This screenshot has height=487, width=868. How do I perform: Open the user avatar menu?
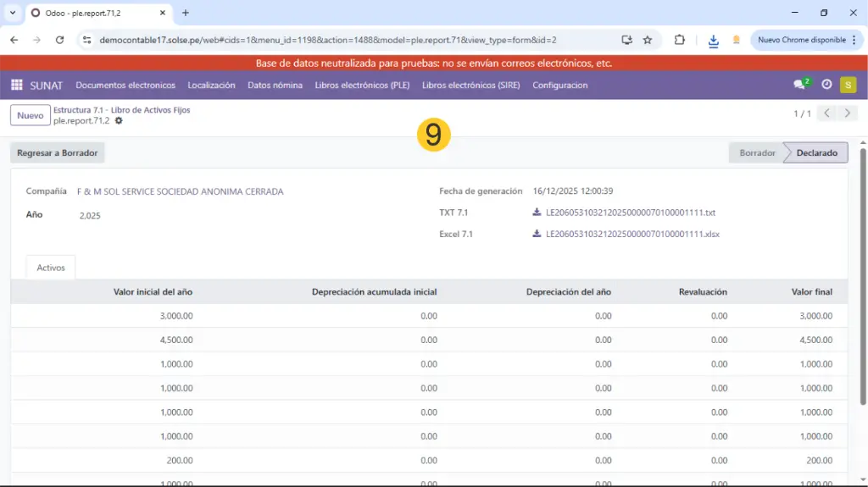(848, 85)
